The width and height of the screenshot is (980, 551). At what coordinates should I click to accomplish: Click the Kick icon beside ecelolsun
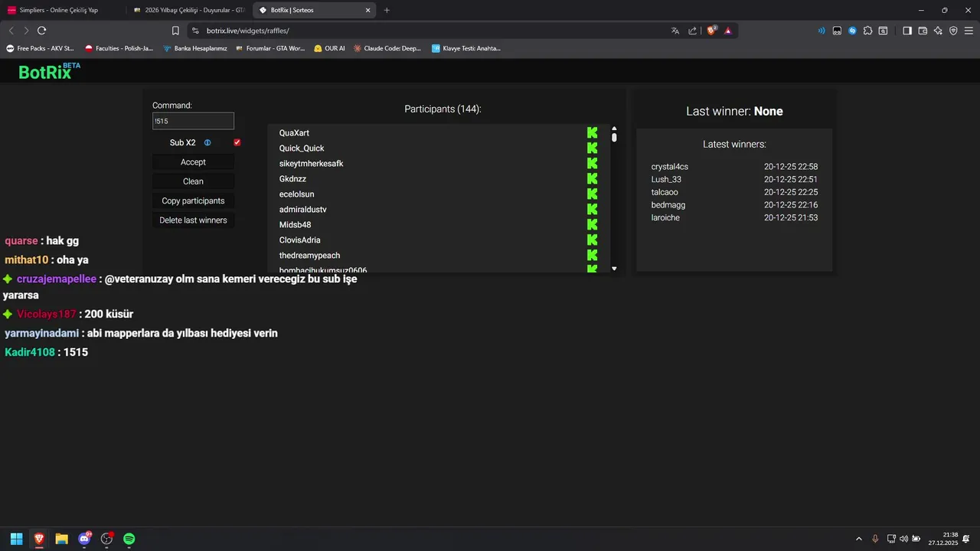point(592,194)
